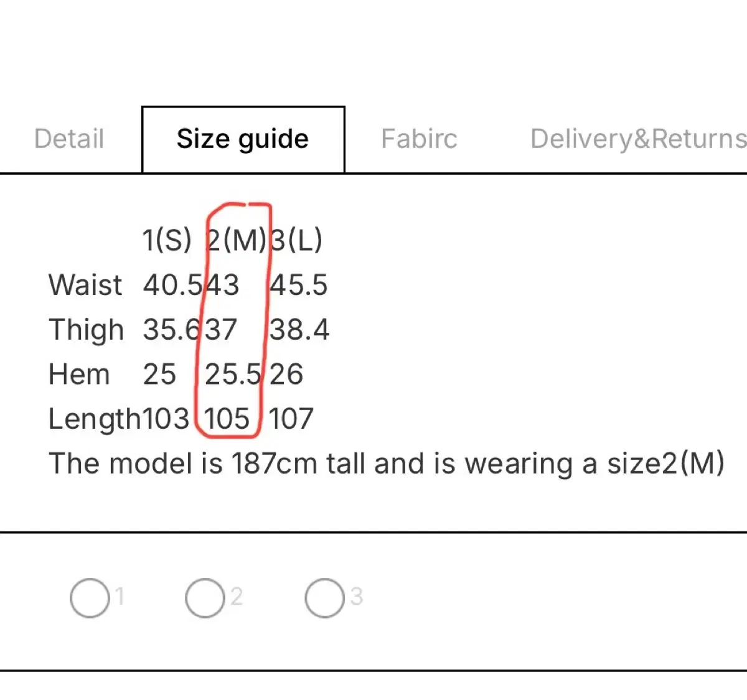Select the size 2 radio button

(x=205, y=598)
